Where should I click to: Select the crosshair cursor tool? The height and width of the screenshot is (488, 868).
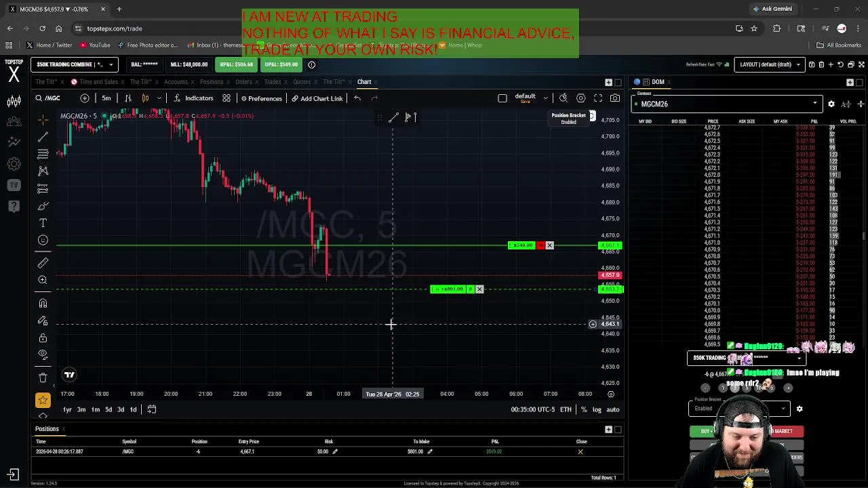[x=43, y=121]
